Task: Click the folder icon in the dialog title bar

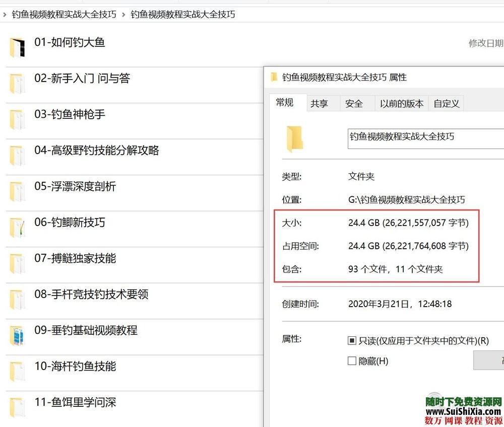Action: click(x=273, y=78)
